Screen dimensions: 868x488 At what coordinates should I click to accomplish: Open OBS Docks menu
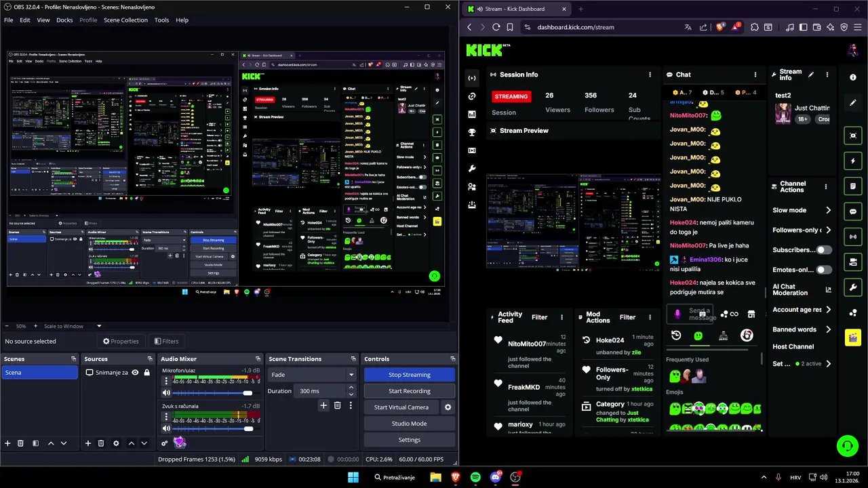[x=64, y=20]
